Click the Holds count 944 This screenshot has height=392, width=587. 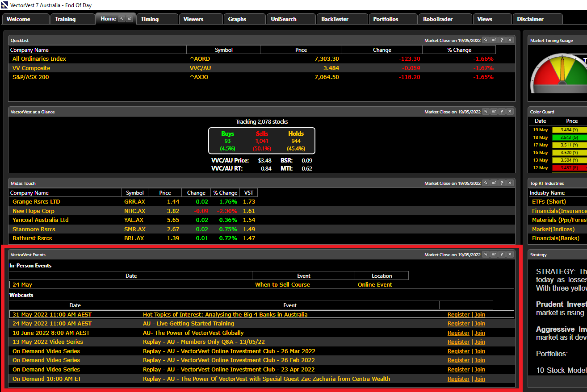[x=296, y=141]
